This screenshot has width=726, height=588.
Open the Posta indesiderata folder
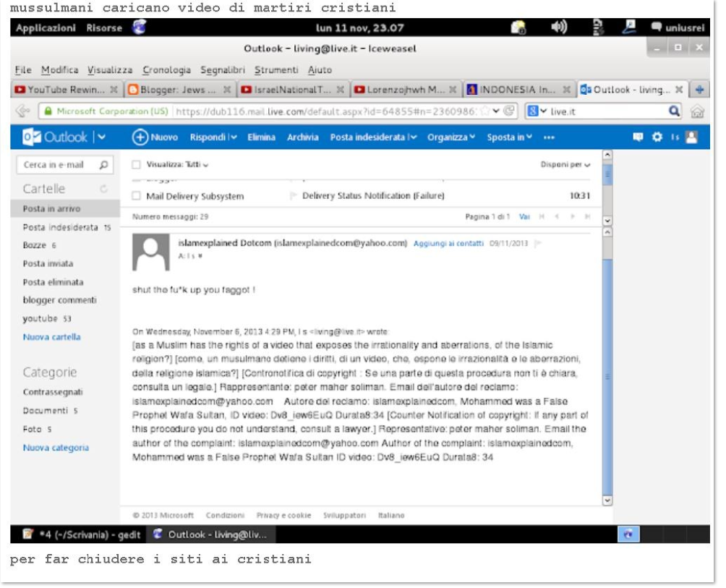tap(60, 227)
